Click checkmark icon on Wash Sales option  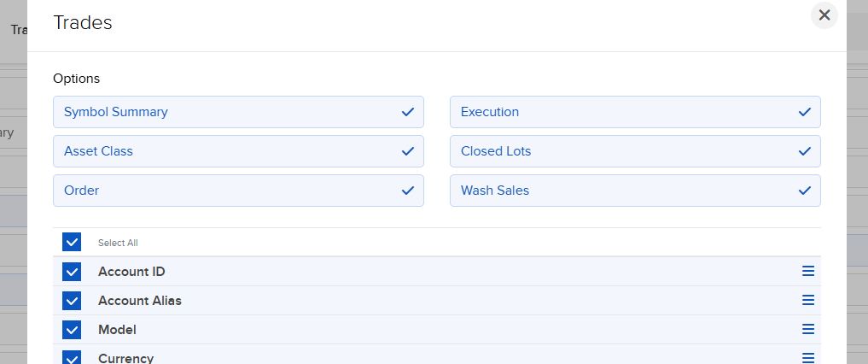(804, 191)
